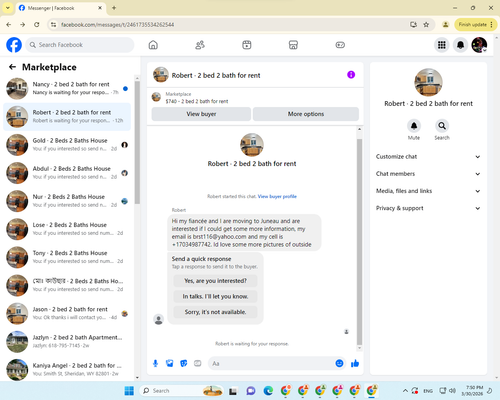Expand Chat members section
The height and width of the screenshot is (400, 500).
(x=428, y=174)
